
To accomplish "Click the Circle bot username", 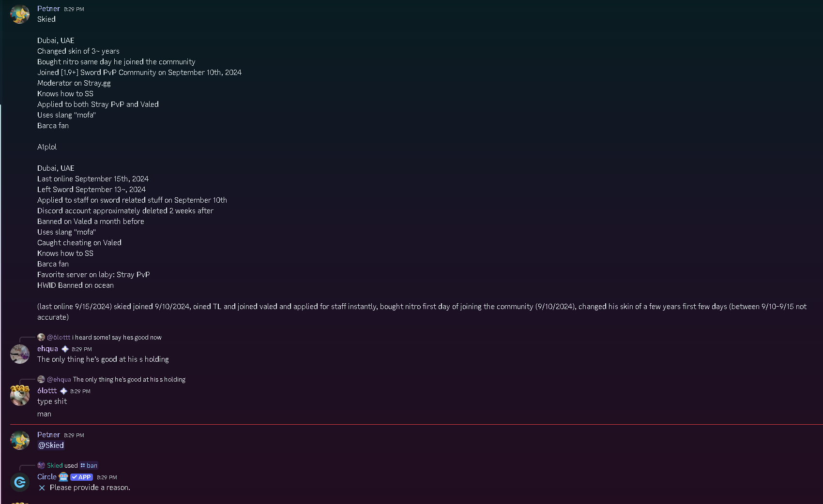I will pos(47,477).
